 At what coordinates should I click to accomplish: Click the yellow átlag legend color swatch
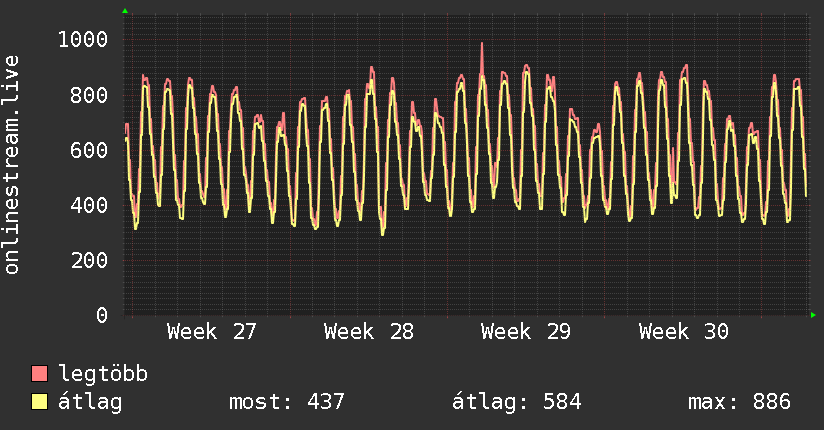tap(39, 402)
